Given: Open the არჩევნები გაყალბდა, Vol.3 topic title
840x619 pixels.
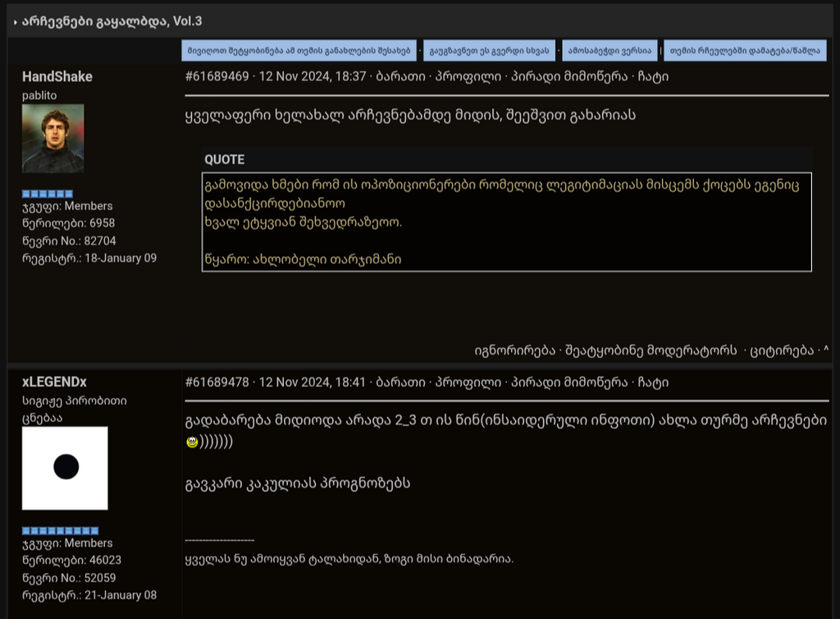Looking at the screenshot, I should click(x=112, y=21).
